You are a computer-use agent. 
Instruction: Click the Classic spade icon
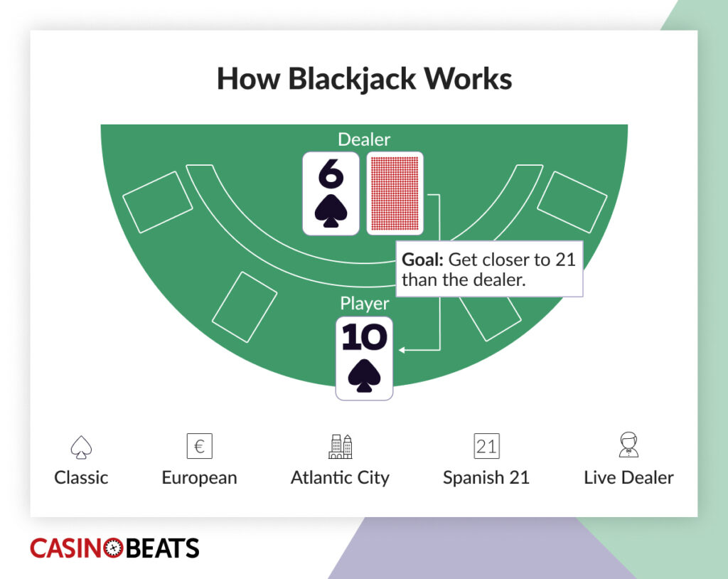point(81,447)
